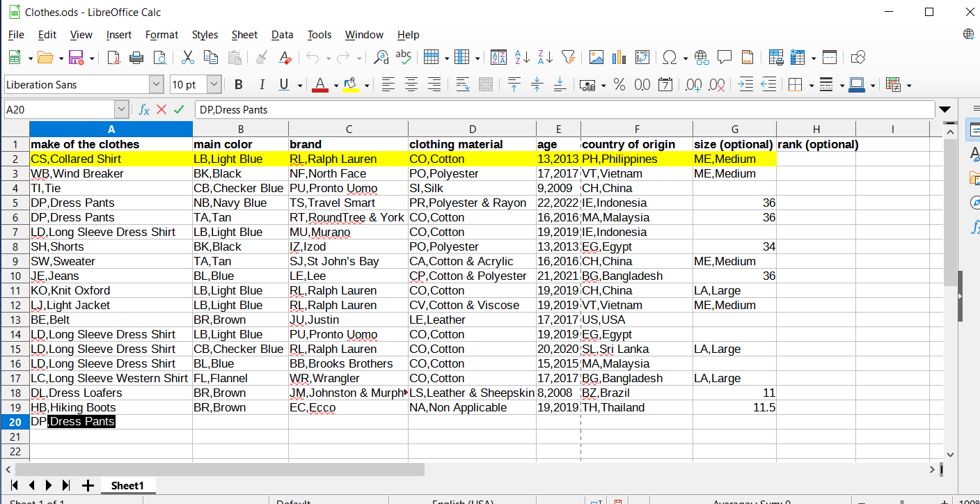
Task: Format selected cells as percent
Action: click(x=619, y=85)
